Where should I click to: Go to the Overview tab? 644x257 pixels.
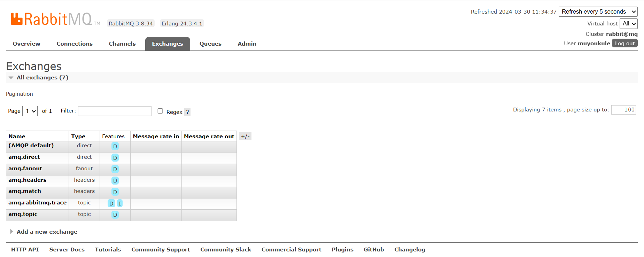[26, 44]
